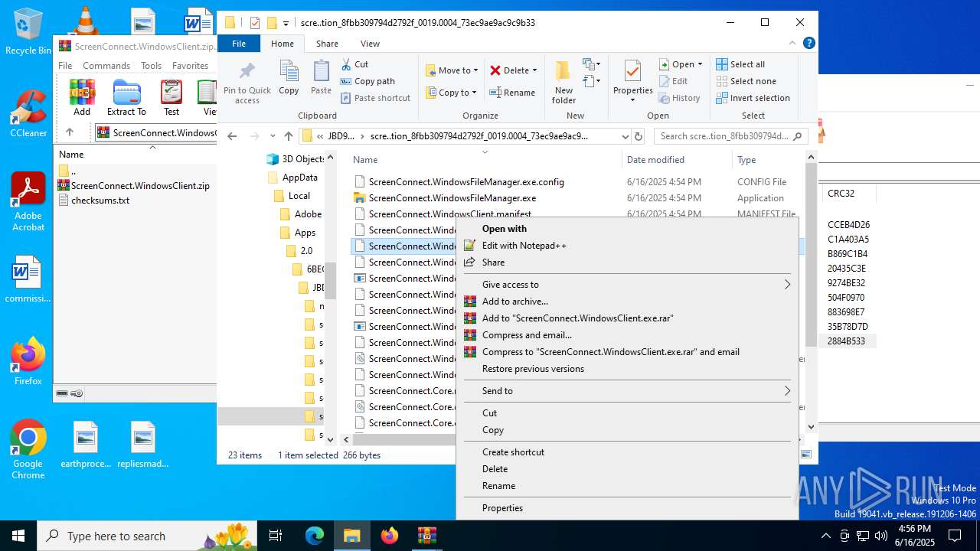Click the taskbar search box
980x551 pixels.
[x=147, y=536]
